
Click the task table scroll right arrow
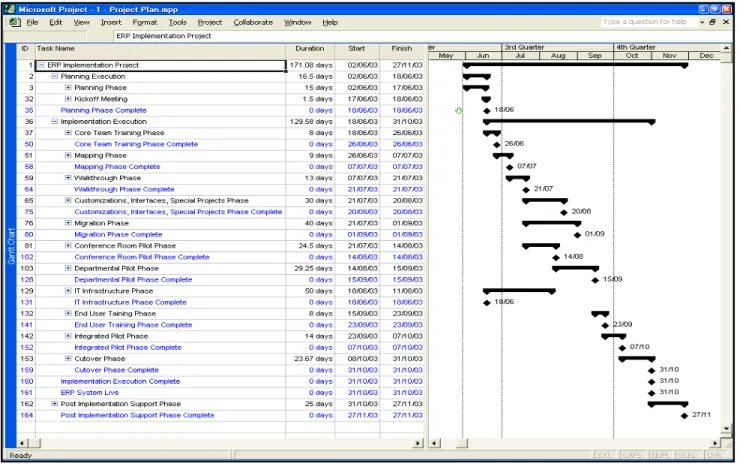tap(418, 443)
